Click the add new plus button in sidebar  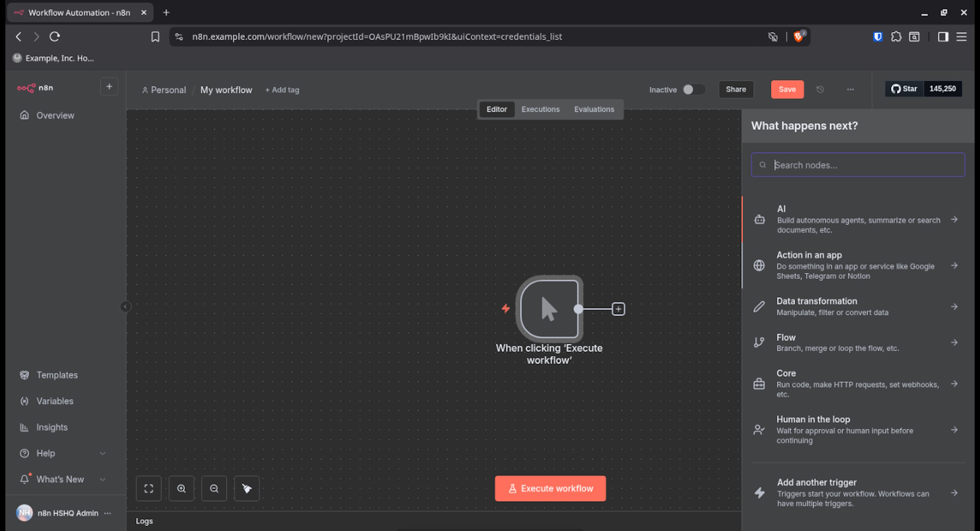tap(109, 87)
